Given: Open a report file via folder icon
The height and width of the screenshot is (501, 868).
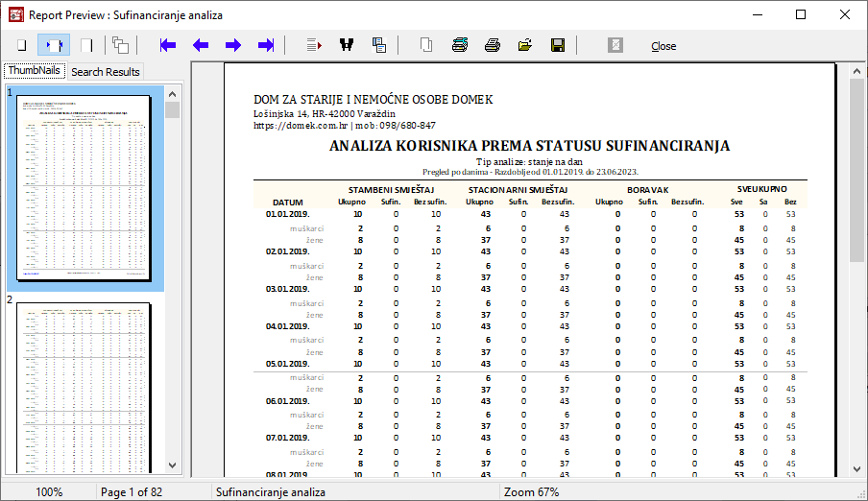Looking at the screenshot, I should pyautogui.click(x=525, y=45).
